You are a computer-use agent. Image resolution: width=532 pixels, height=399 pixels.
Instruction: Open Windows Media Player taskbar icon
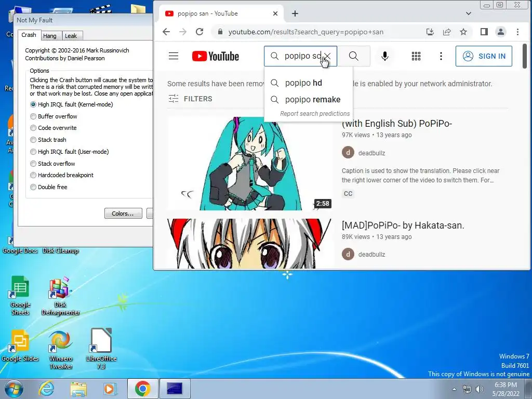point(110,389)
